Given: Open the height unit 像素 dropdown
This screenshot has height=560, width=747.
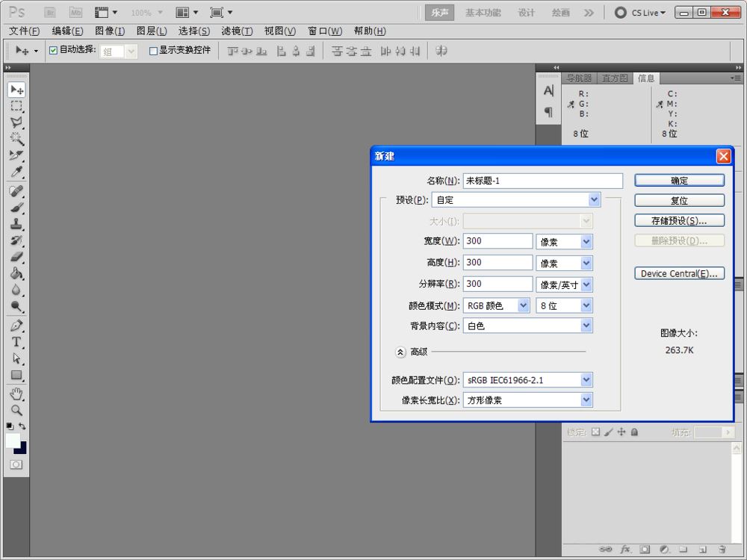Looking at the screenshot, I should point(586,263).
